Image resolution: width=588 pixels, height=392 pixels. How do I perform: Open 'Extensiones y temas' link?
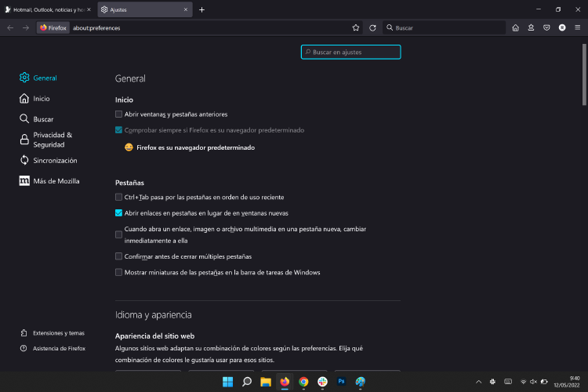click(58, 333)
